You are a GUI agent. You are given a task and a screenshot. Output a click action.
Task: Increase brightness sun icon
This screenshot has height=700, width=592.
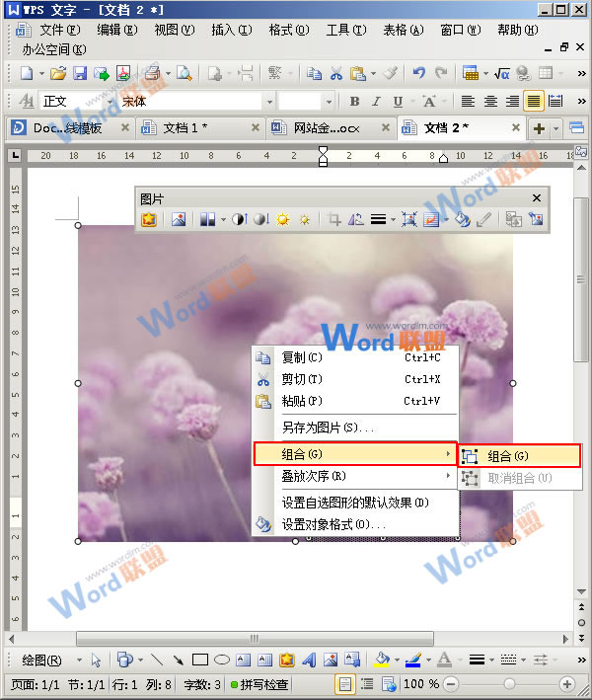tap(282, 219)
